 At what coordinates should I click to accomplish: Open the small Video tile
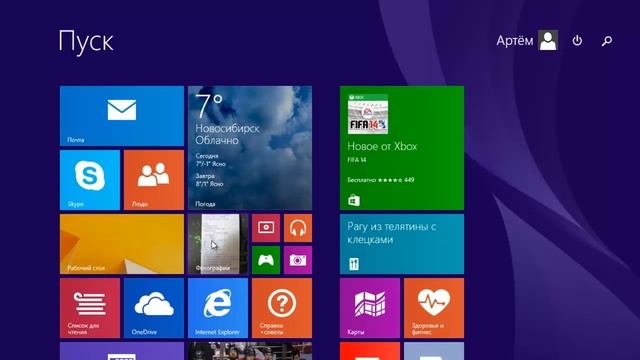(x=266, y=228)
